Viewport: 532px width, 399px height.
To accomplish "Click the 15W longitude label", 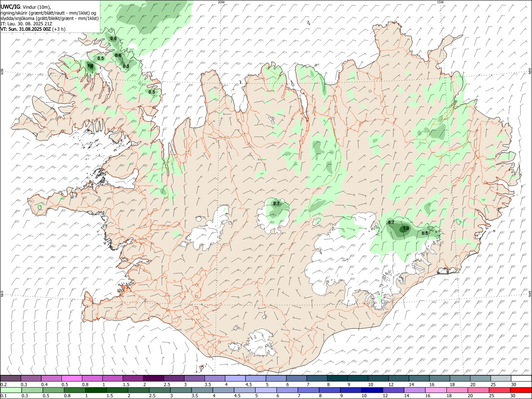I will pos(440,2).
